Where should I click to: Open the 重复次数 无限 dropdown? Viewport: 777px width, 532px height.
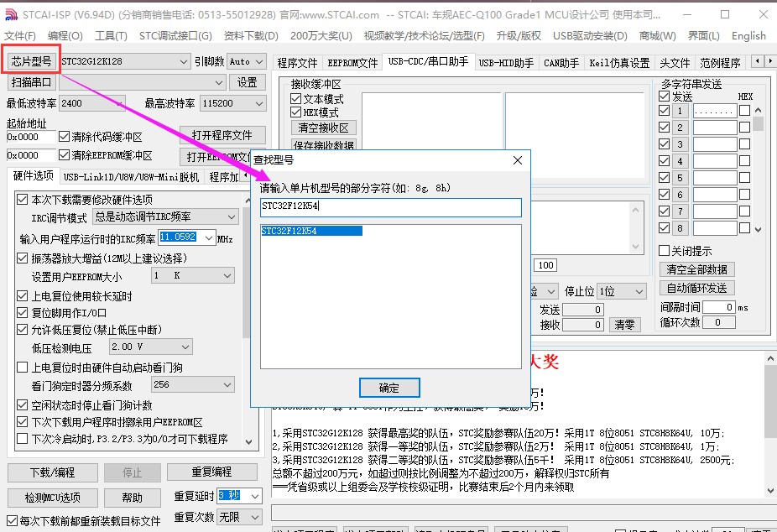239,517
